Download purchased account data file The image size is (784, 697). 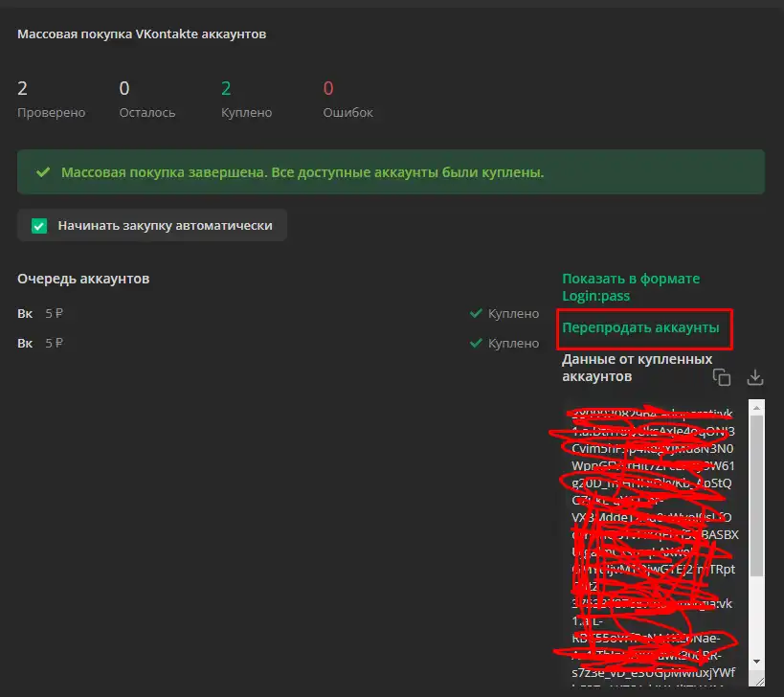click(x=754, y=377)
